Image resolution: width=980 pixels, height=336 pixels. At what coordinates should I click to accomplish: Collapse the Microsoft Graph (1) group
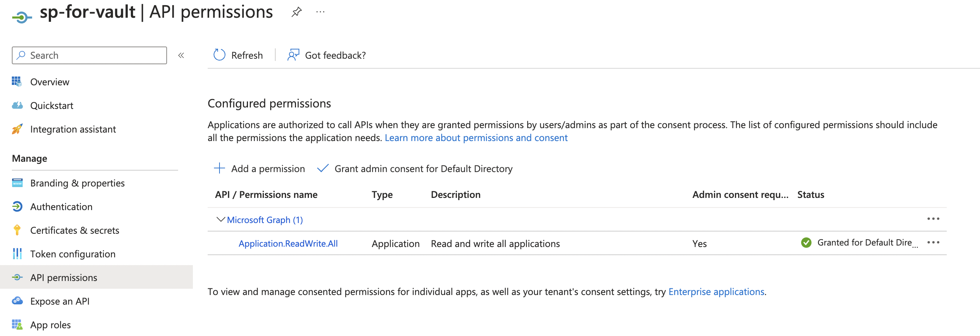(x=220, y=220)
